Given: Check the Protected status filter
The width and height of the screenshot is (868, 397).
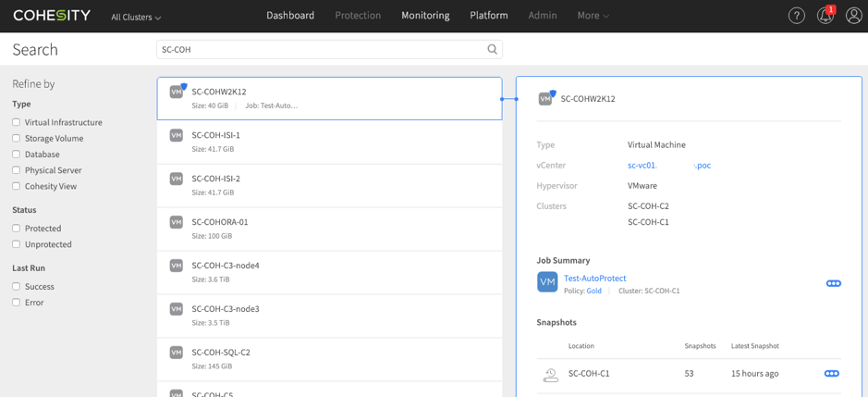Looking at the screenshot, I should coord(17,229).
